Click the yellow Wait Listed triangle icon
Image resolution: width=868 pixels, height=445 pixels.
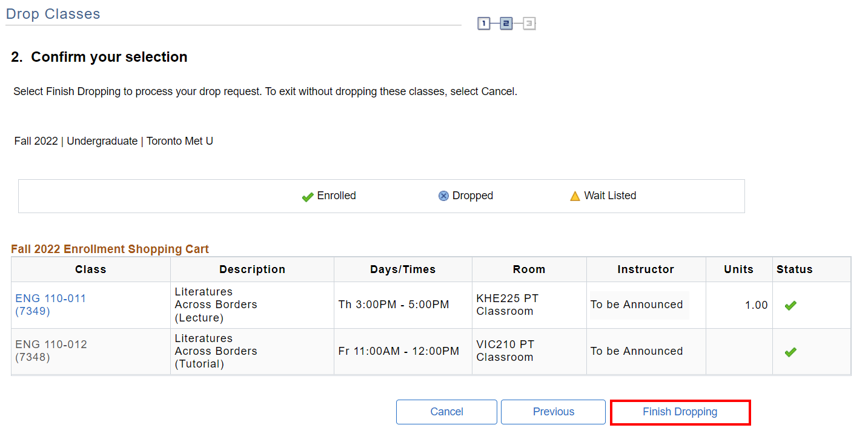(x=575, y=196)
